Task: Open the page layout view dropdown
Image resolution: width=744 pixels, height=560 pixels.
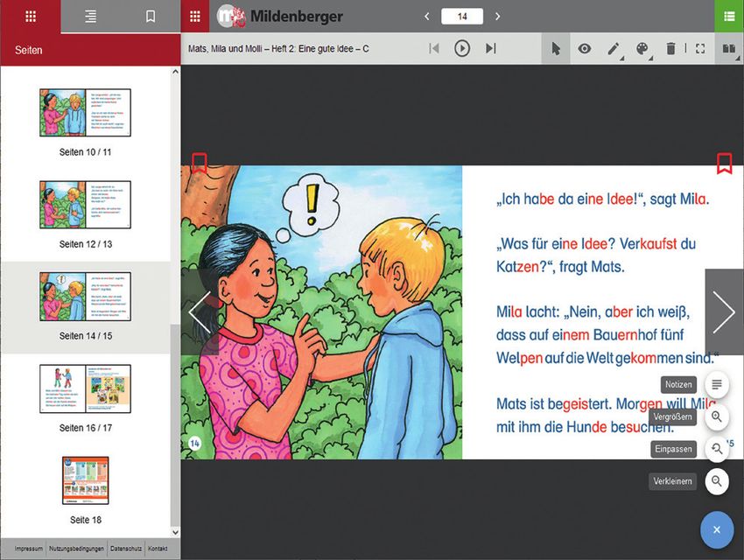Action: point(729,49)
